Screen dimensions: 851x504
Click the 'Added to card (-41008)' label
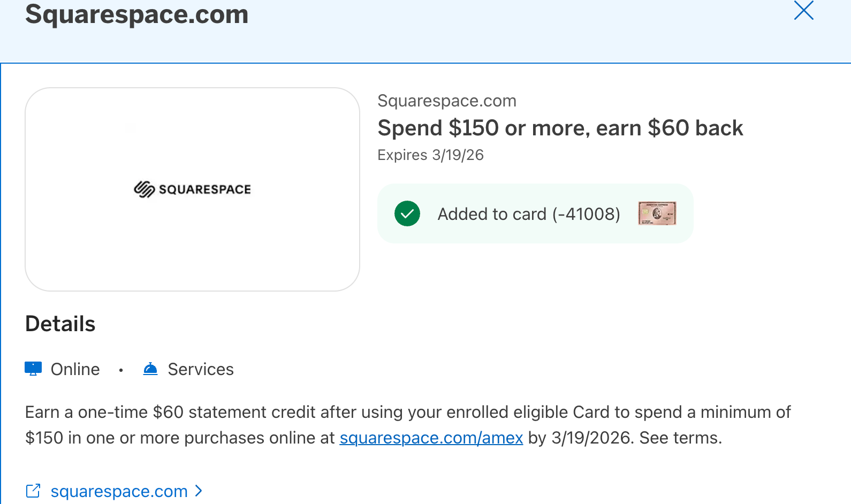pos(529,214)
